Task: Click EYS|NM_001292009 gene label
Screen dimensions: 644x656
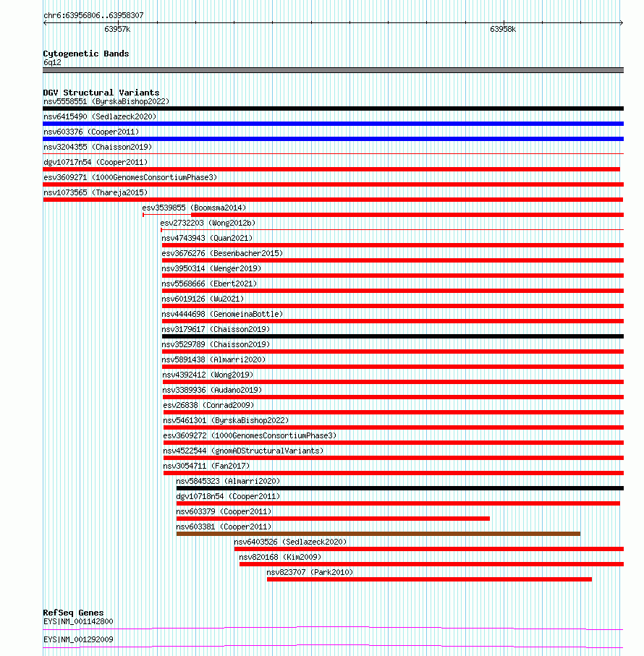Action: (x=78, y=639)
